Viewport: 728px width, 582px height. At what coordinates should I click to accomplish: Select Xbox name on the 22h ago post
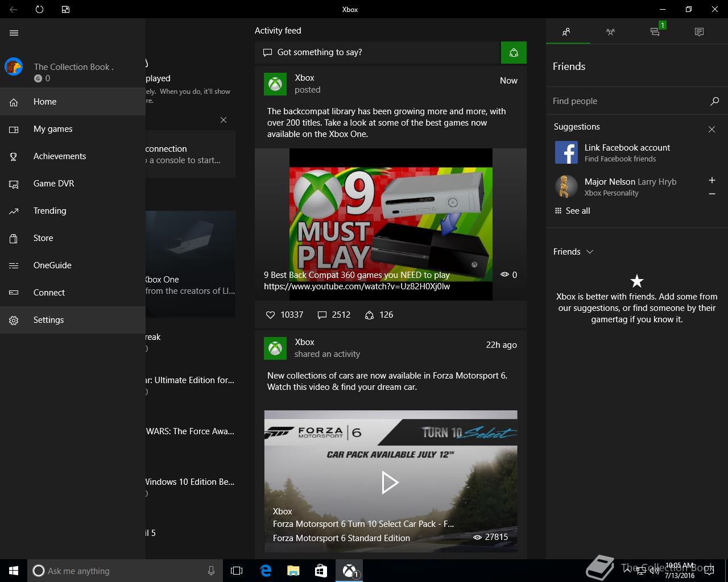(304, 342)
